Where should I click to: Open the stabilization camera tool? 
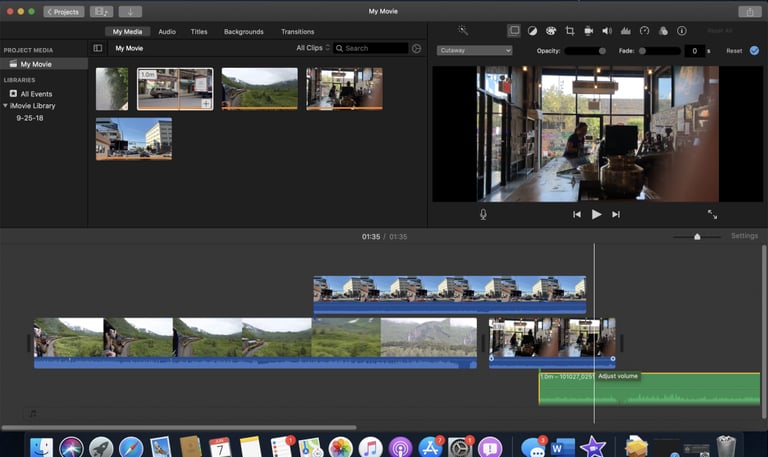click(588, 31)
